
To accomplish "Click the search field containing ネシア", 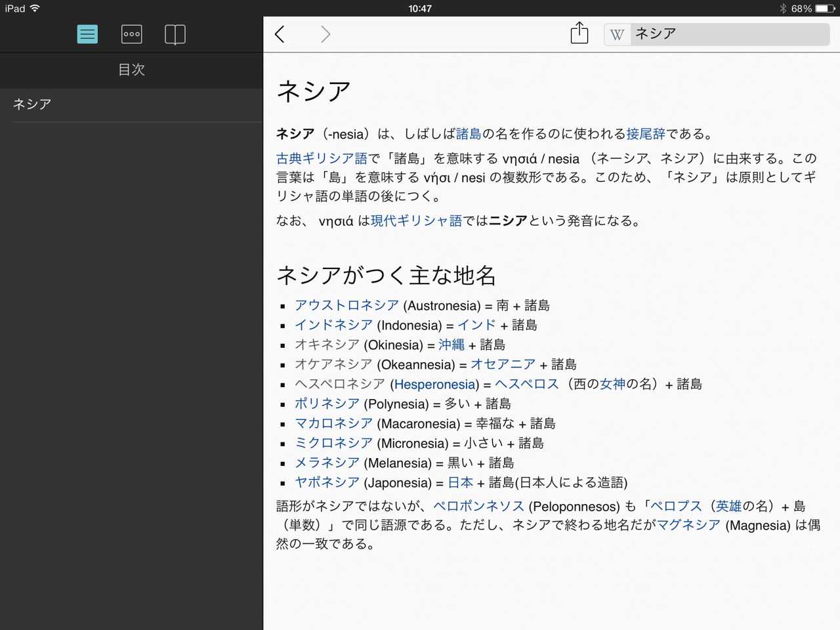I will click(x=728, y=34).
